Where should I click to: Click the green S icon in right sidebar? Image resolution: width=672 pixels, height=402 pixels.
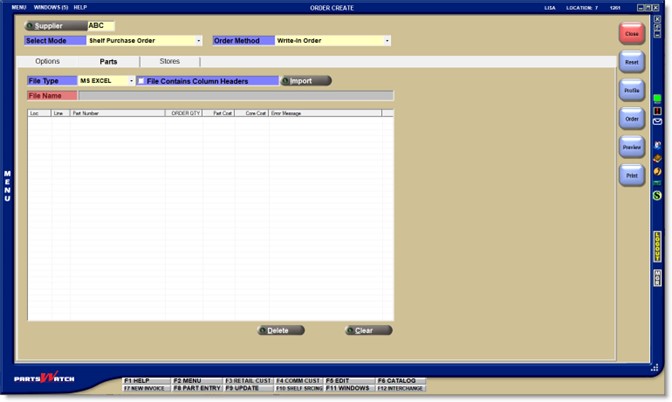tap(657, 195)
